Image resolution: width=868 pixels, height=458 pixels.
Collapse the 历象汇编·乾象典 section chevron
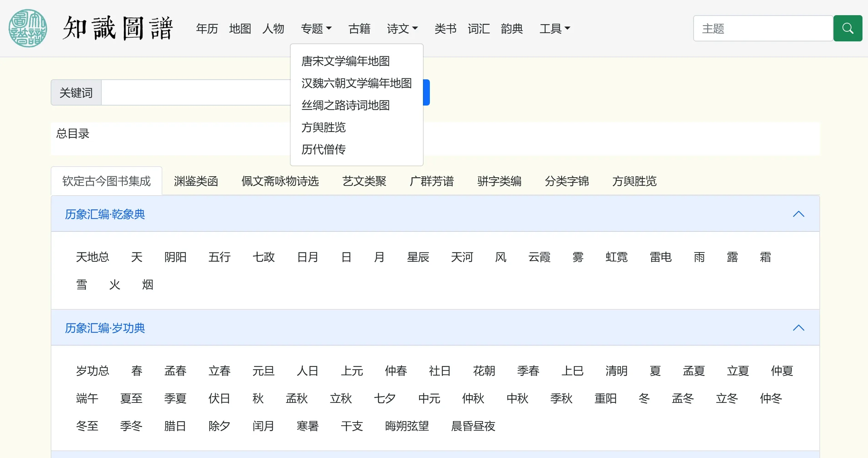(x=799, y=214)
